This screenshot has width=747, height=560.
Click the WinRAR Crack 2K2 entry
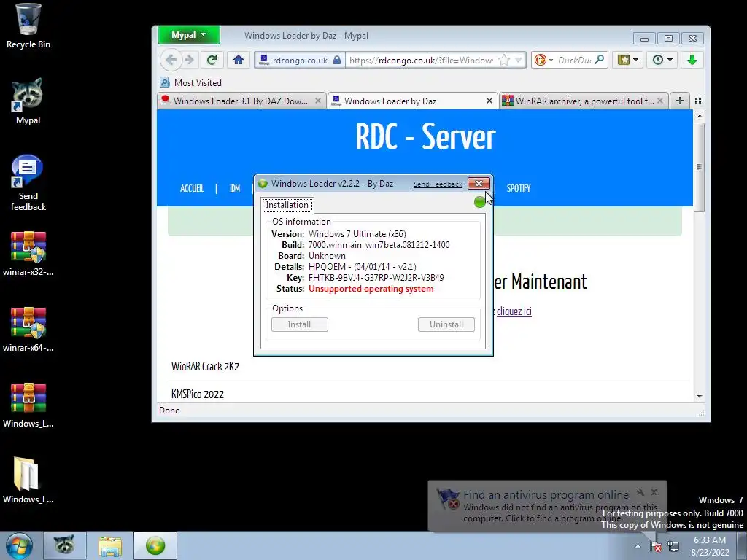click(x=205, y=367)
